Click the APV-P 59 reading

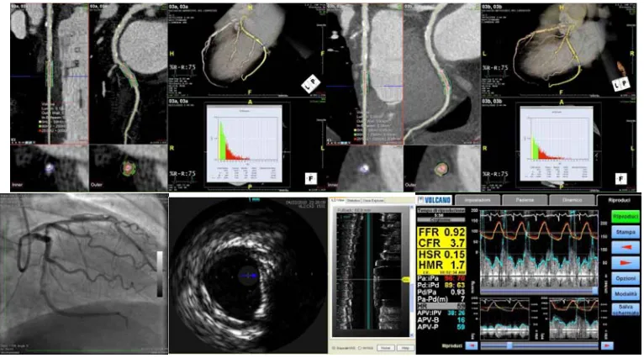[x=441, y=327]
